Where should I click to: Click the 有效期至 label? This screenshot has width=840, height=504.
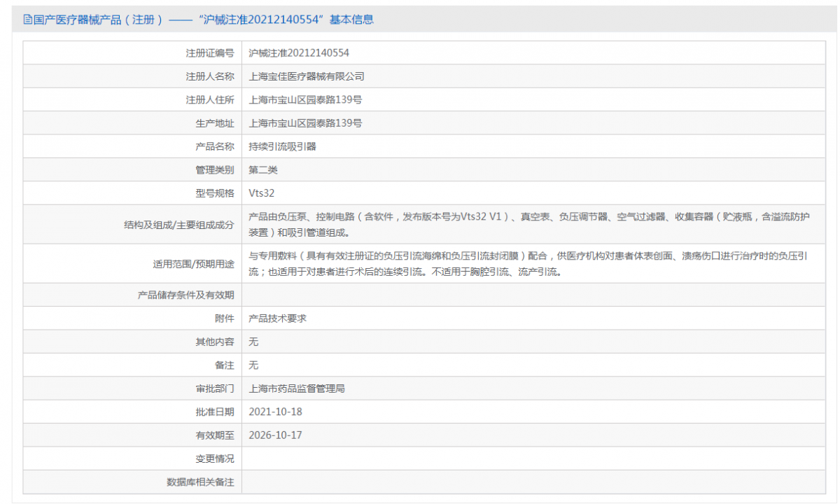point(215,435)
